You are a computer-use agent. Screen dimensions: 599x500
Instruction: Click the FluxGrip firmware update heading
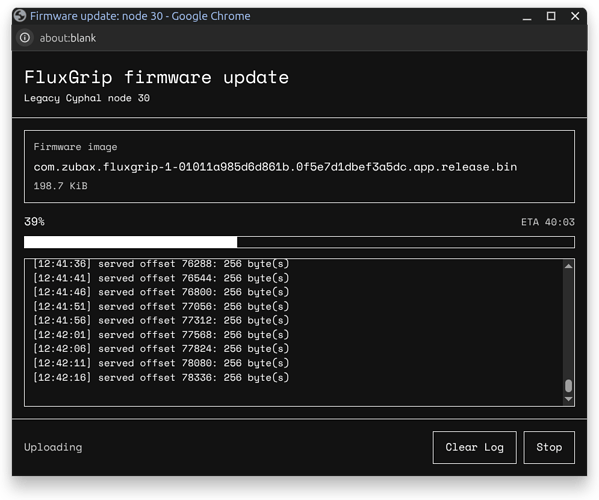pos(157,77)
